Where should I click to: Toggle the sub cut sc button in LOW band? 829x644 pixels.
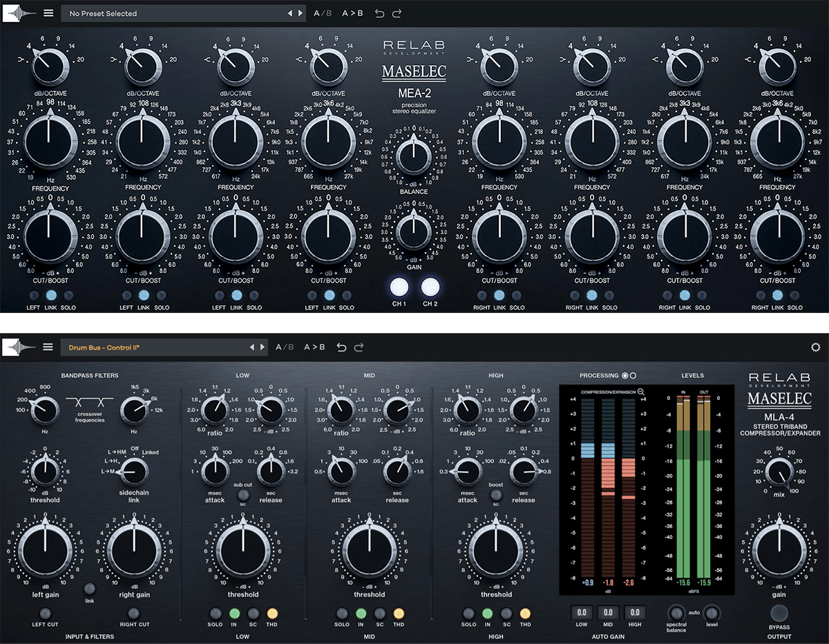point(242,495)
